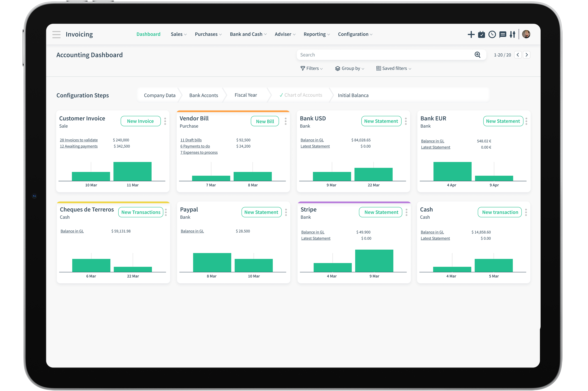This screenshot has height=391, width=588.
Task: Open the Vendor Bill card kebab menu
Action: (285, 121)
